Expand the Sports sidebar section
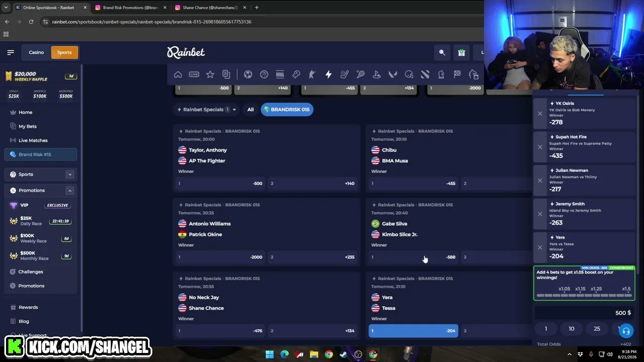The width and height of the screenshot is (644, 362). (70, 174)
